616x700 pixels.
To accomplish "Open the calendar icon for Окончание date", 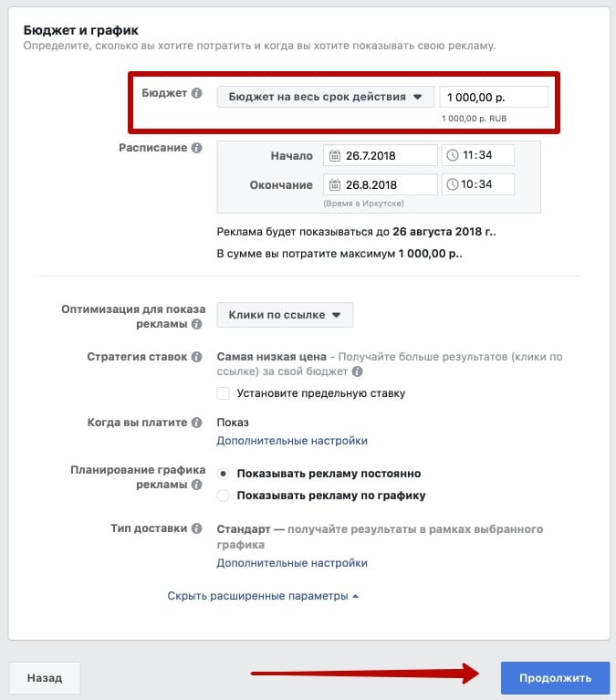I will [335, 184].
